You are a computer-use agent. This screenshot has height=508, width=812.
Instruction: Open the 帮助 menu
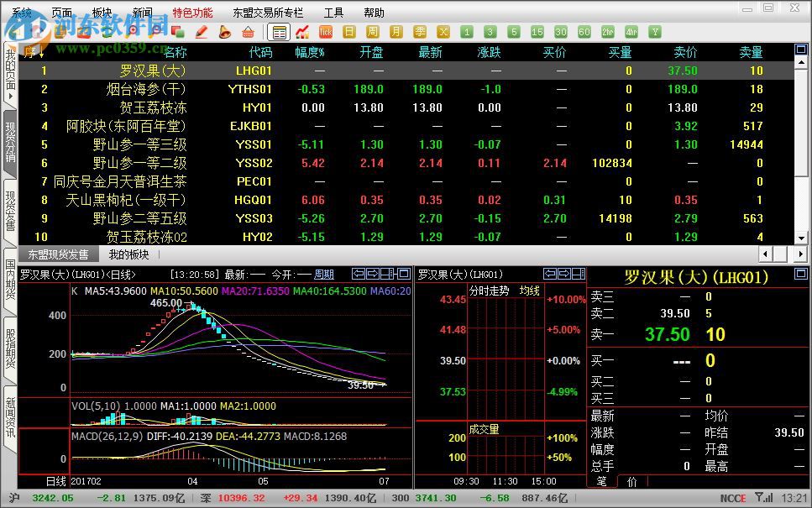click(x=374, y=13)
